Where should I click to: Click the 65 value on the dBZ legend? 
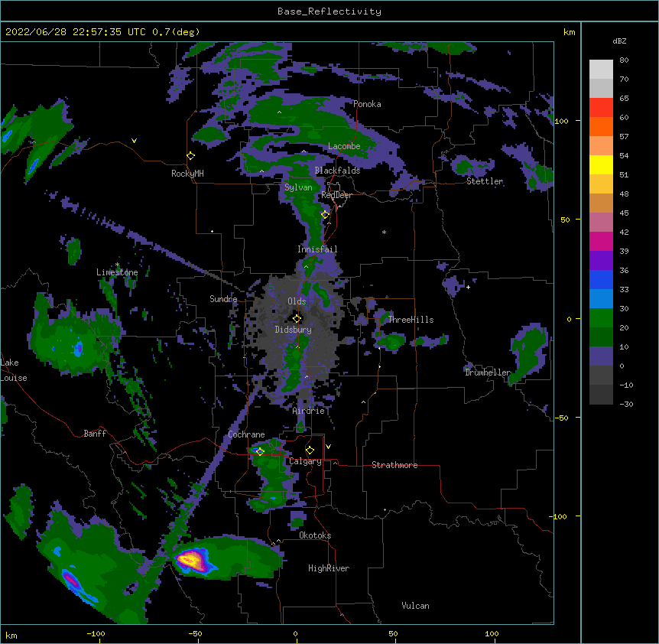pyautogui.click(x=624, y=99)
